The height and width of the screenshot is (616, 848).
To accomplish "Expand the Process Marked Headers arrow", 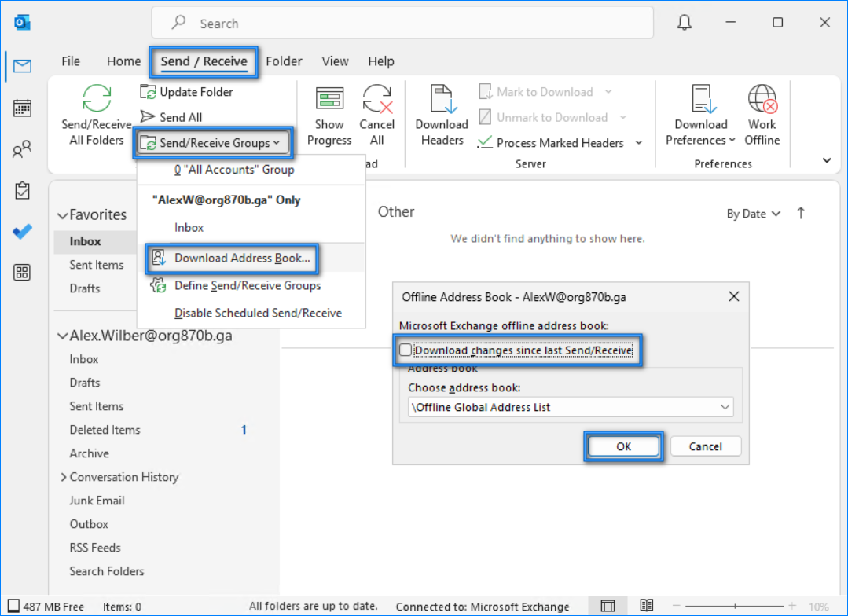I will 639,143.
